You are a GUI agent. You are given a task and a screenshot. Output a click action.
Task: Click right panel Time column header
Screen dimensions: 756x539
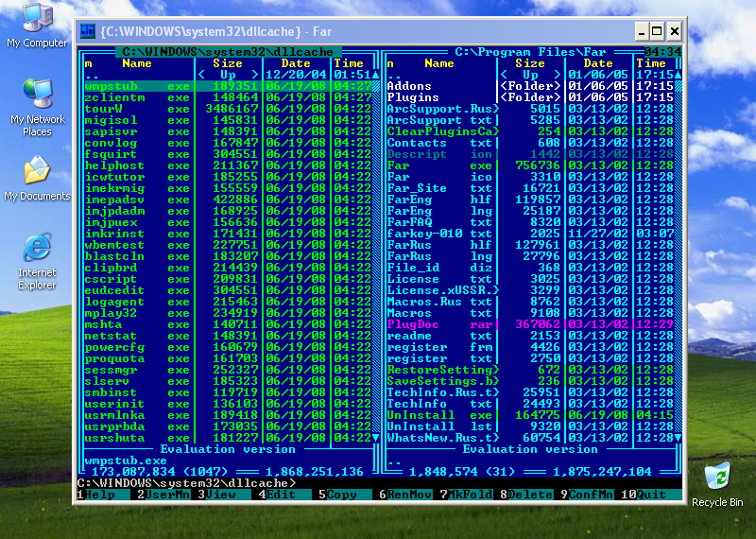651,63
